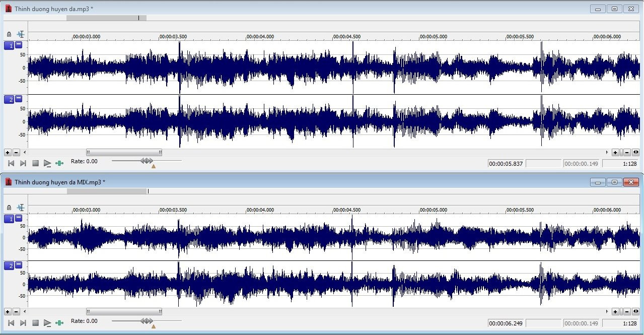Viewport: 644px width, 335px height.
Task: Click the horizontal scrollbar thumb in MIX window
Action: [x=124, y=312]
